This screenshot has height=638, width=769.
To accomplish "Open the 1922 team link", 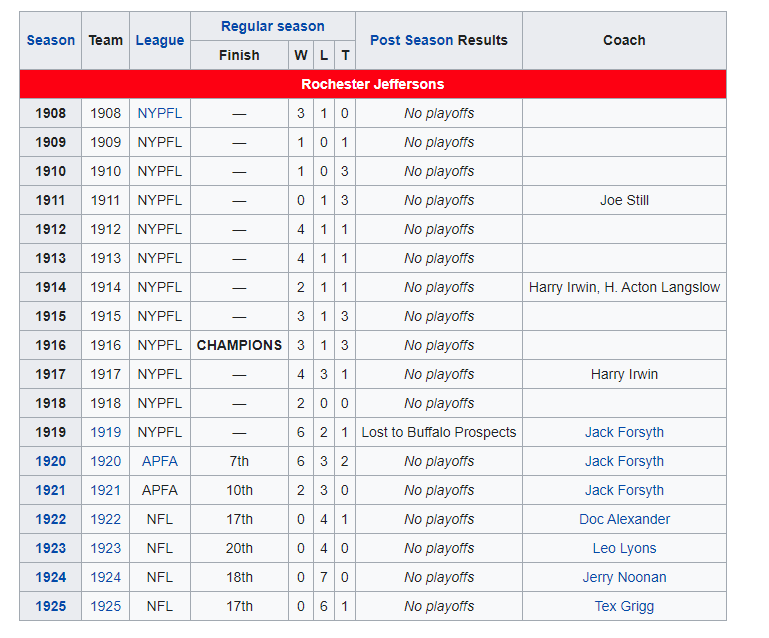I will point(105,519).
